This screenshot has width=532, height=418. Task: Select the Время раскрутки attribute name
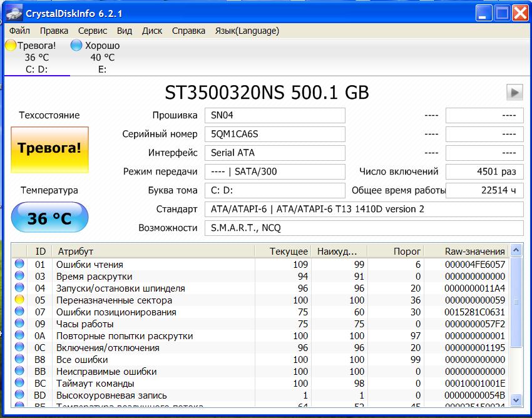point(95,276)
